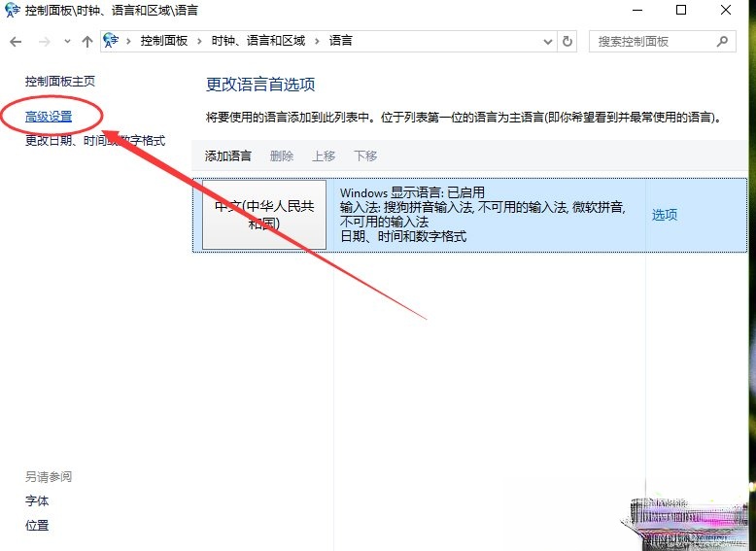The image size is (756, 551).
Task: Click the Back navigation arrow
Action: tap(16, 42)
